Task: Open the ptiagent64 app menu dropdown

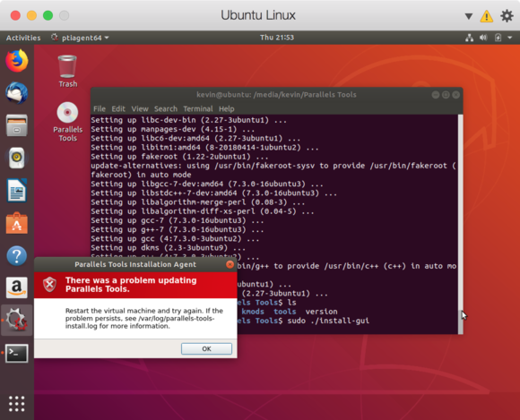Action: pyautogui.click(x=80, y=38)
